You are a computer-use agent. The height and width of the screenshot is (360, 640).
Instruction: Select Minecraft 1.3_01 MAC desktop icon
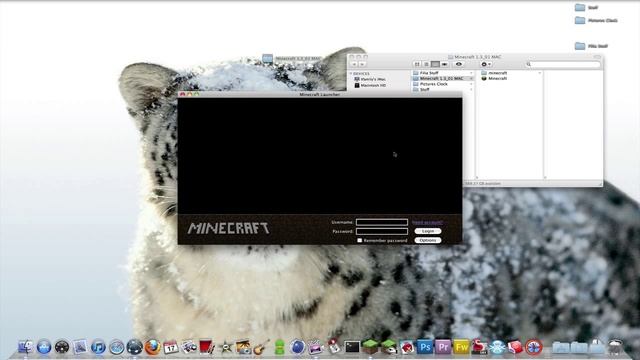(291, 59)
